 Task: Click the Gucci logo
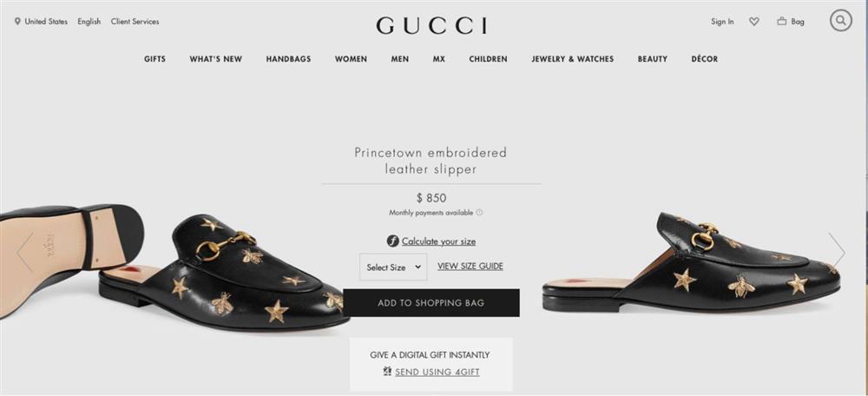tap(431, 25)
